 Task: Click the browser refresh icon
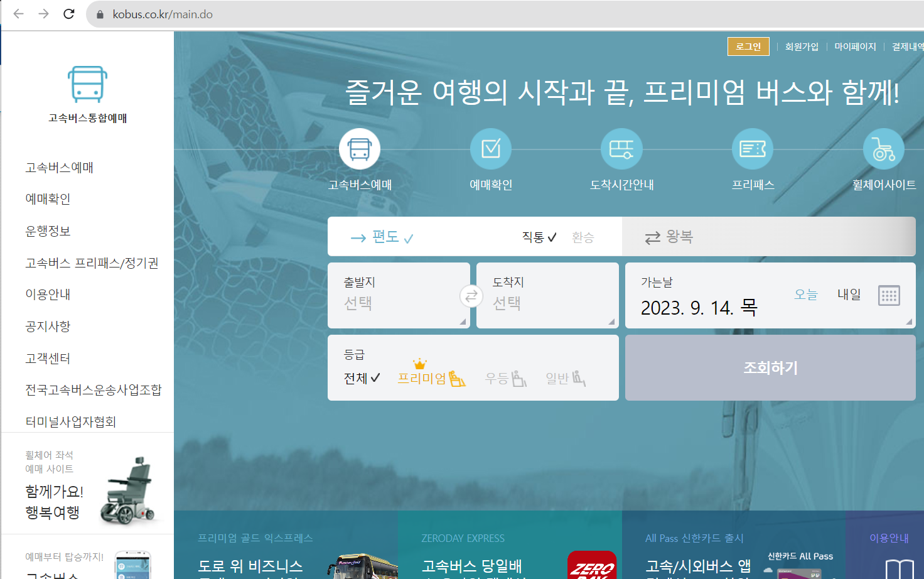coord(69,13)
